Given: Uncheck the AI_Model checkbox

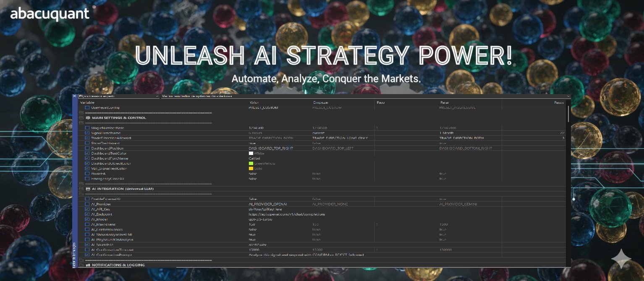Looking at the screenshot, I should (x=87, y=219).
